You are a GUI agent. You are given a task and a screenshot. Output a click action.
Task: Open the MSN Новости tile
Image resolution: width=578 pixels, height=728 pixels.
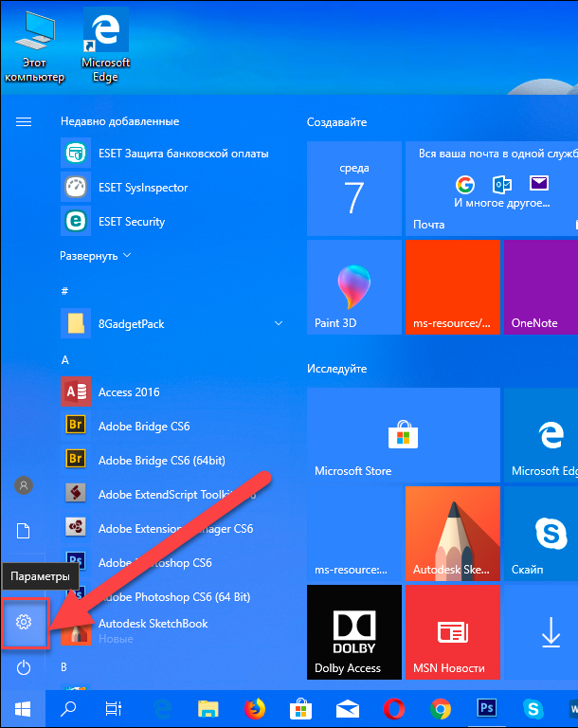pyautogui.click(x=453, y=632)
